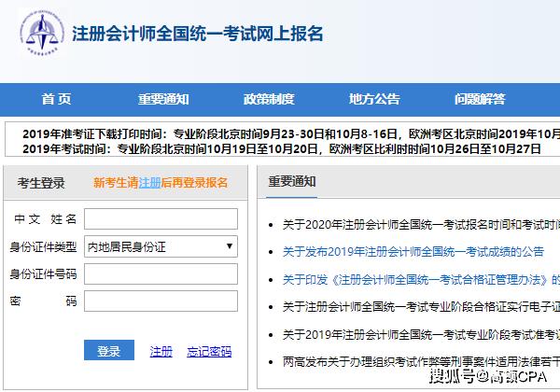Click the CICPA scales logo emblem
This screenshot has width=560, height=392.
42,33
